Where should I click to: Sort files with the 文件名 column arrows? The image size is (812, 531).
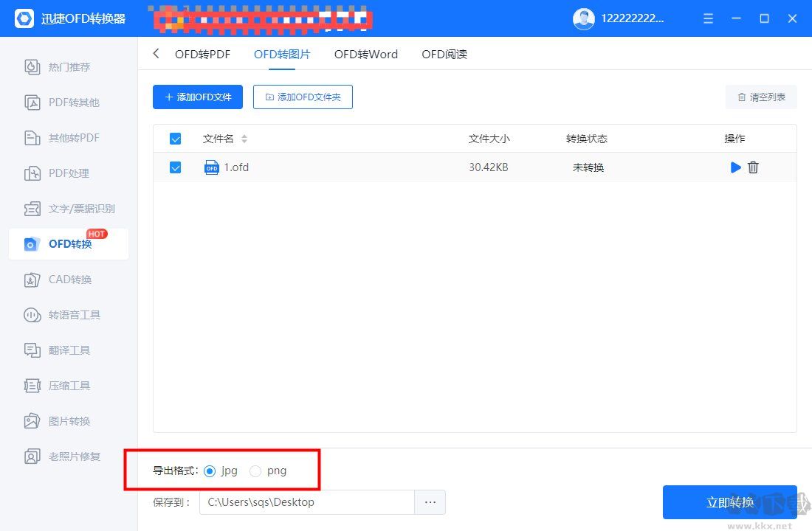(244, 138)
